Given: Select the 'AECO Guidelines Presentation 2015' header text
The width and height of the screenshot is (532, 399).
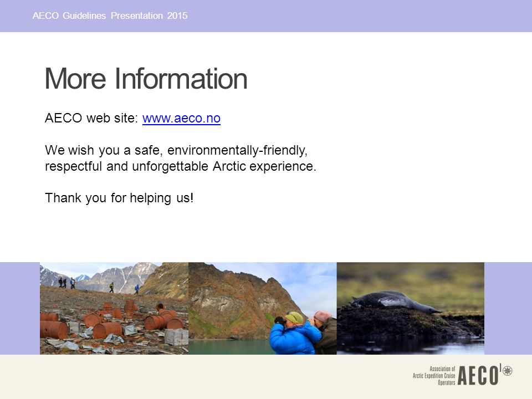Looking at the screenshot, I should coord(110,16).
